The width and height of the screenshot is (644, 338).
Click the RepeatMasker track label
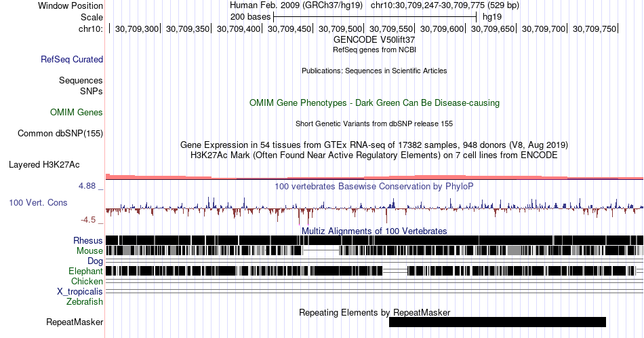click(x=75, y=322)
